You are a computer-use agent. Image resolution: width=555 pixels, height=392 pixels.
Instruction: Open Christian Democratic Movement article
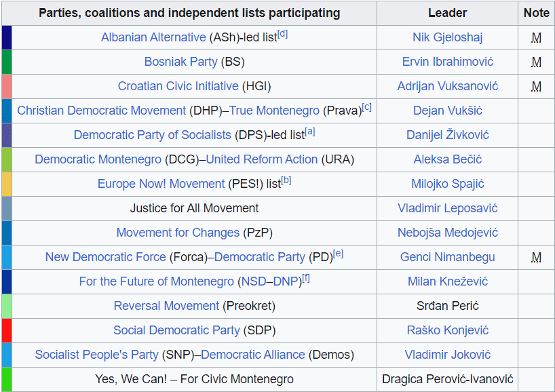click(x=101, y=111)
